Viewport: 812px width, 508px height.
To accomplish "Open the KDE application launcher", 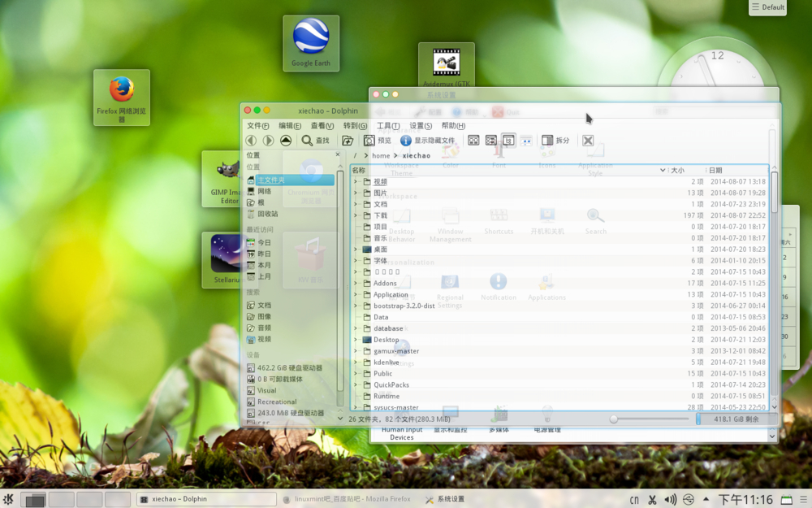I will pyautogui.click(x=8, y=499).
